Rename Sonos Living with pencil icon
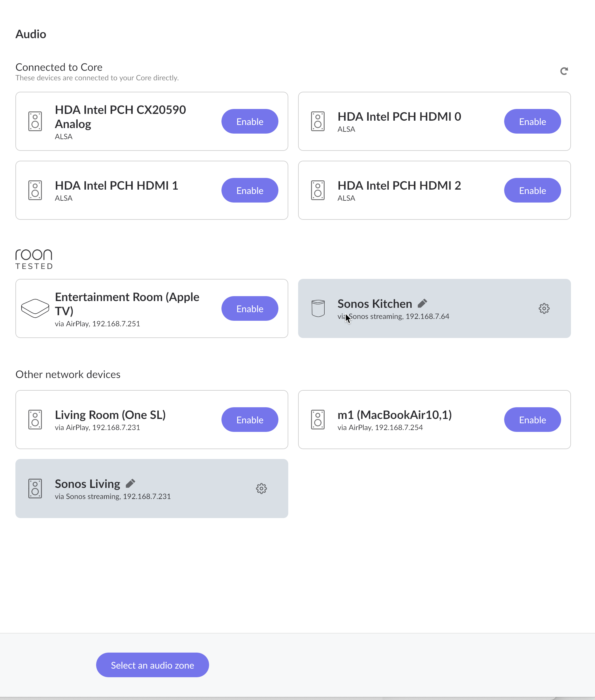Viewport: 595px width, 700px height. (x=131, y=484)
